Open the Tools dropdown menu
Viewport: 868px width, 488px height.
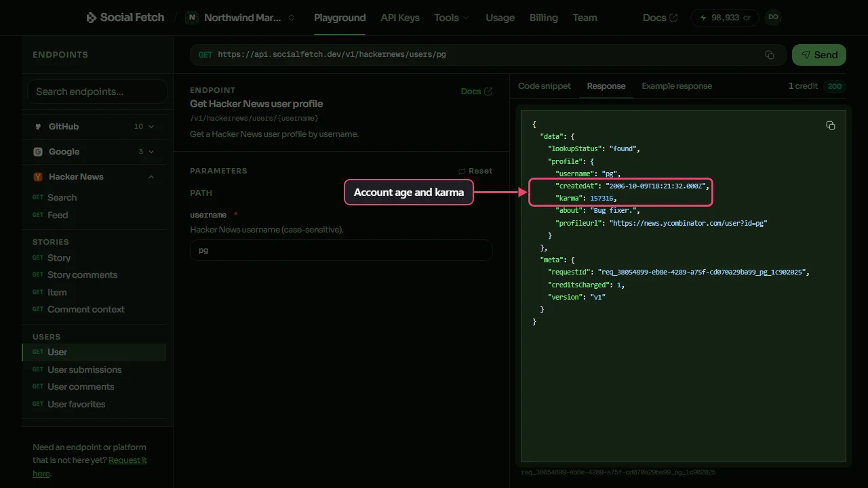(452, 18)
